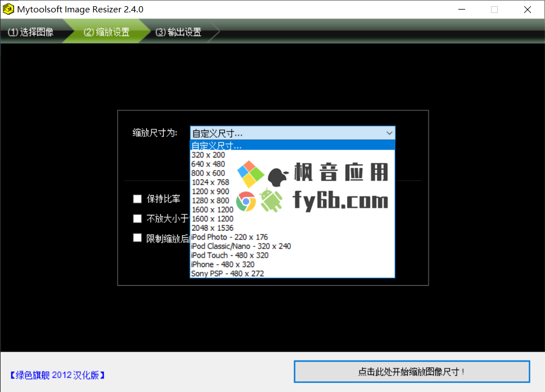The height and width of the screenshot is (392, 545).
Task: Close the Mytoolsoft Image Resizer window
Action: point(527,10)
